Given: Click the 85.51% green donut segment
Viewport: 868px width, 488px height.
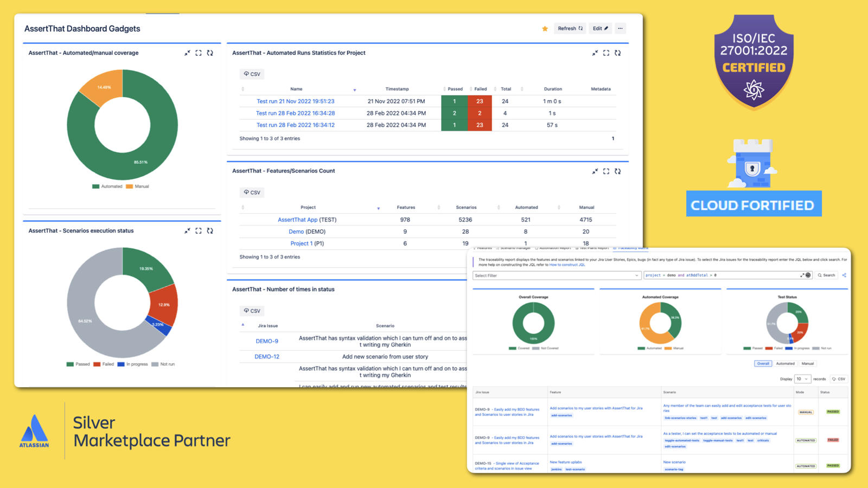Looking at the screenshot, I should tap(140, 162).
